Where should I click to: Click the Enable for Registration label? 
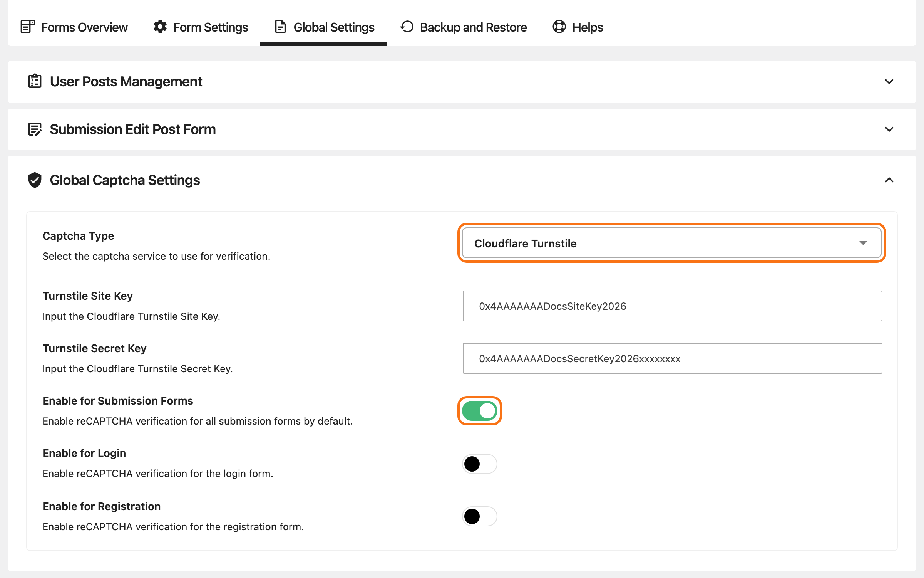pyautogui.click(x=101, y=506)
